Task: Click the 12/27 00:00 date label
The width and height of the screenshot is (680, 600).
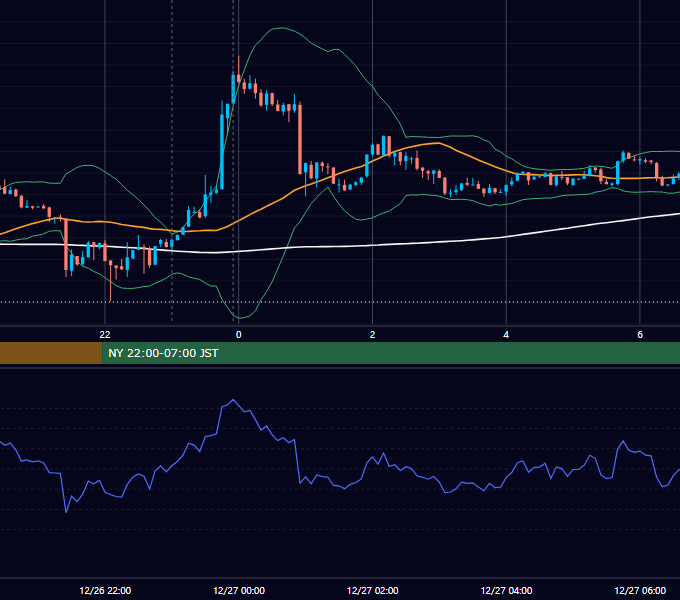Action: point(239,590)
